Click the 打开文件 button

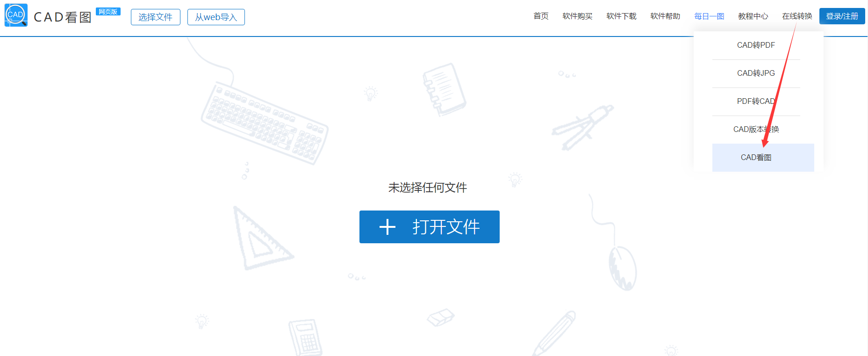click(429, 227)
